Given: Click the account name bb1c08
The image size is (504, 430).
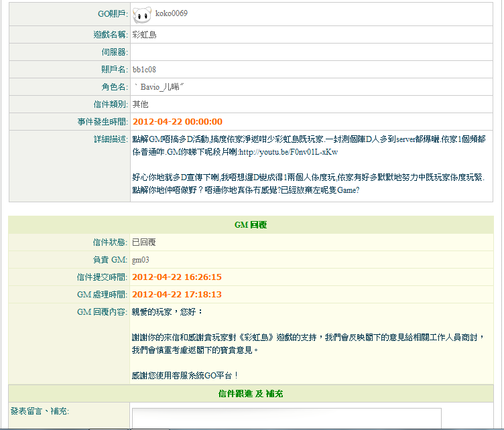Looking at the screenshot, I should (x=144, y=69).
